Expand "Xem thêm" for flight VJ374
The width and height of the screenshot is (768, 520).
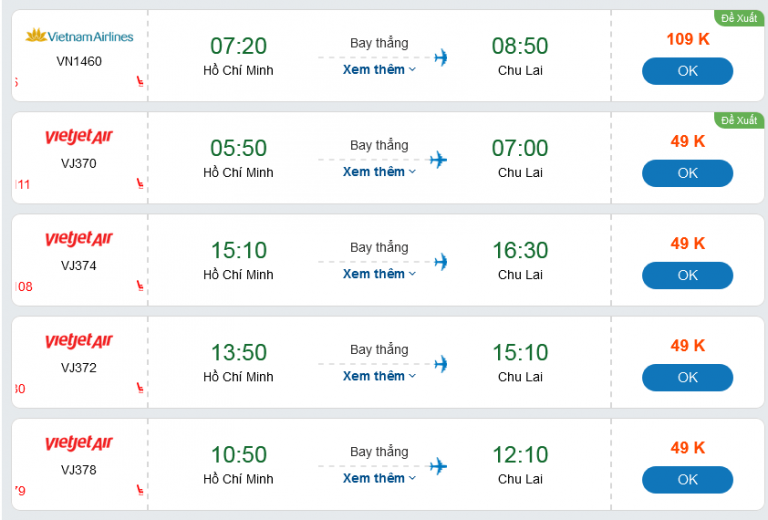(379, 274)
